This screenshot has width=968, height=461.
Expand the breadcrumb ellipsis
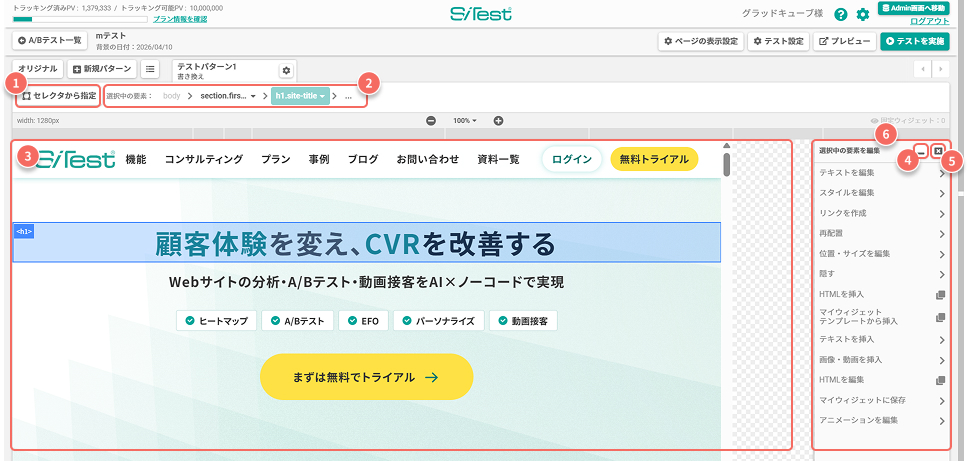tap(349, 96)
